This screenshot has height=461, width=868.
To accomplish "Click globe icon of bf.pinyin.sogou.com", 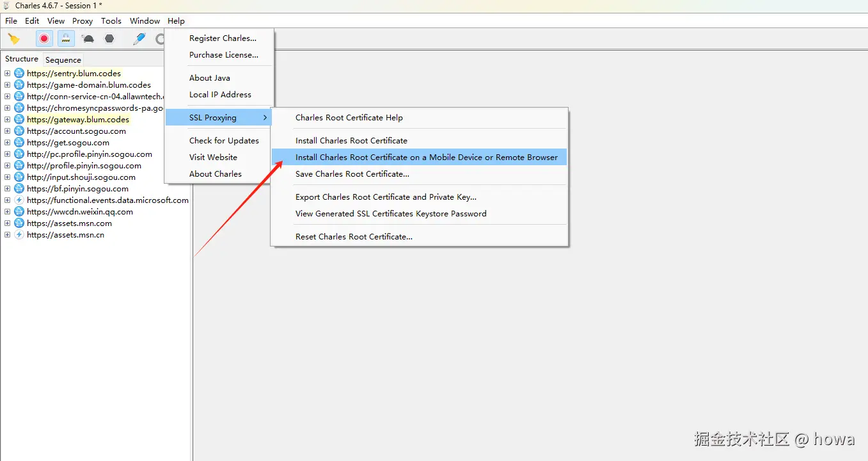I will click(x=19, y=189).
